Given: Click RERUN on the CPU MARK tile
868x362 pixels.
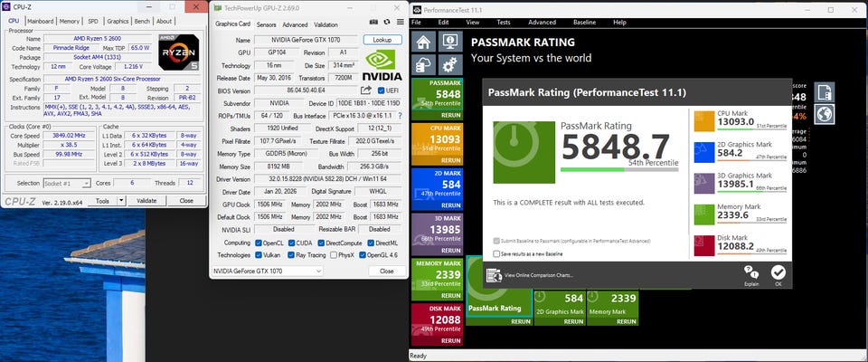Looking at the screenshot, I should point(451,160).
